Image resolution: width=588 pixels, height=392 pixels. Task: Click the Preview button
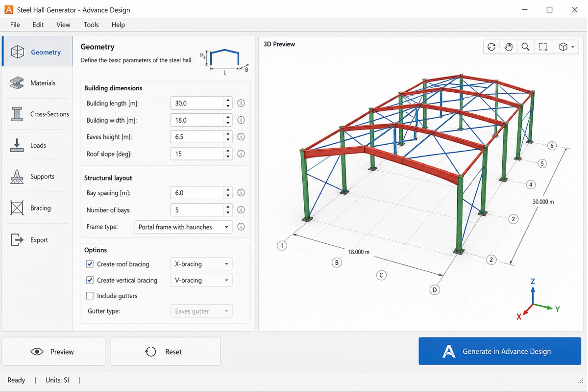coord(53,351)
